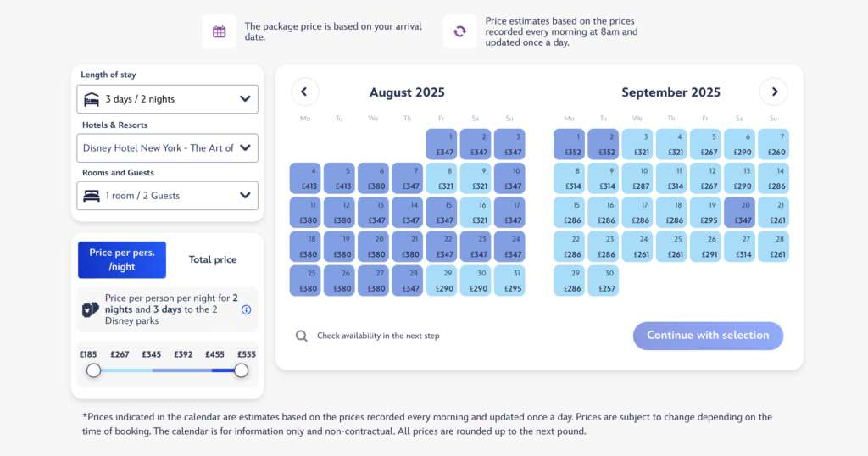868x456 pixels.
Task: Click the previous month arrow
Action: click(304, 92)
